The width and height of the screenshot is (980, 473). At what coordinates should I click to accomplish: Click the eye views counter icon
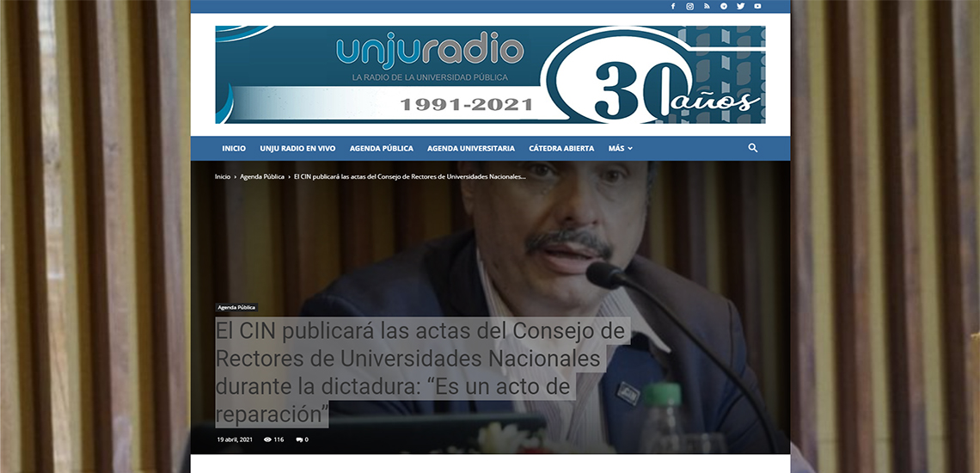268,439
